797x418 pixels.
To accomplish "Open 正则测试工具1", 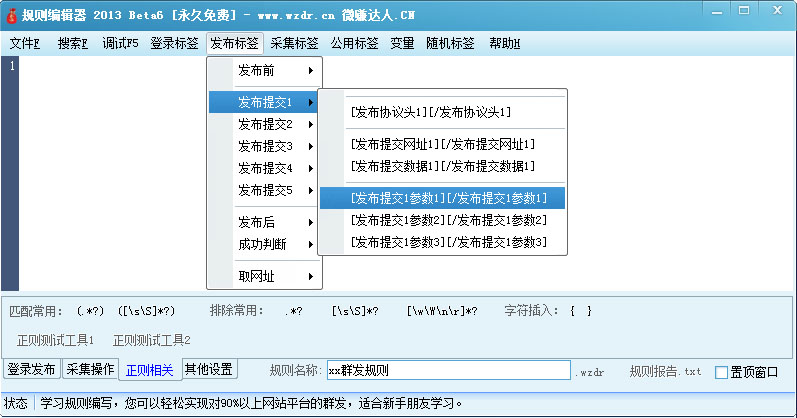I will (x=55, y=340).
